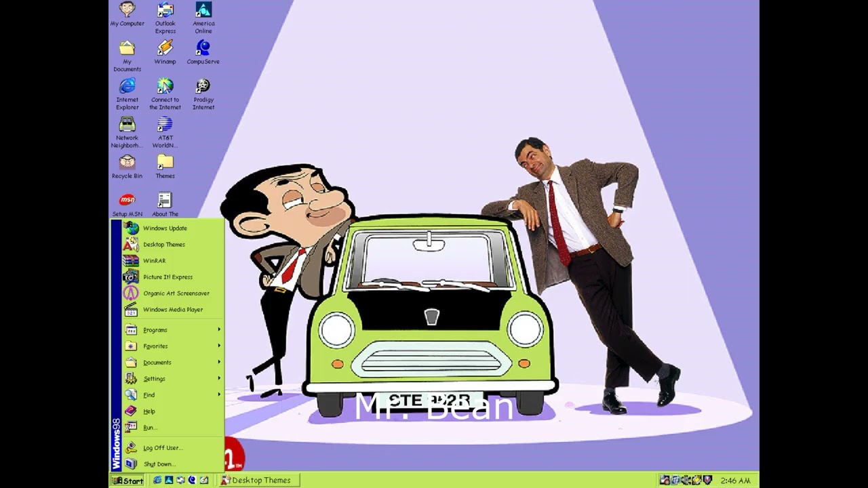
Task: Open the speaker volume tray icon
Action: [686, 480]
